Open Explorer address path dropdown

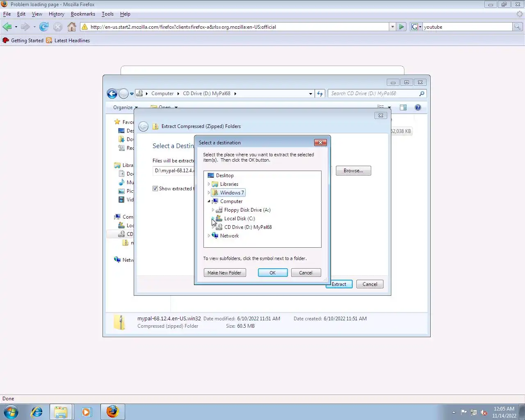tap(310, 94)
